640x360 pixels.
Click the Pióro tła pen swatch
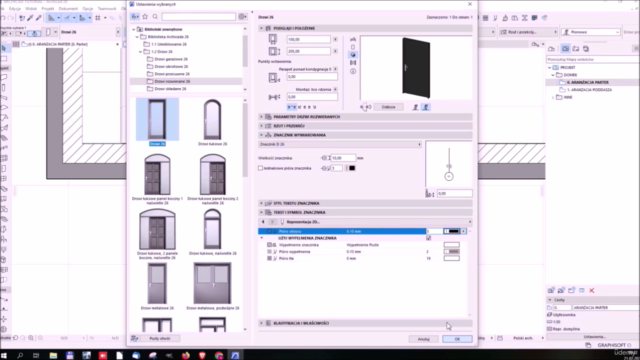pyautogui.click(x=452, y=258)
